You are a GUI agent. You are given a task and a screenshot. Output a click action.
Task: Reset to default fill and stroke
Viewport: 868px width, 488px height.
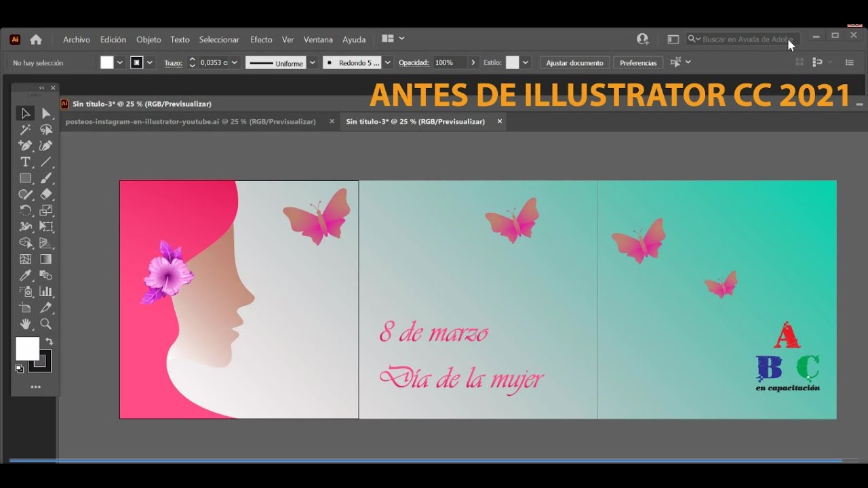20,369
